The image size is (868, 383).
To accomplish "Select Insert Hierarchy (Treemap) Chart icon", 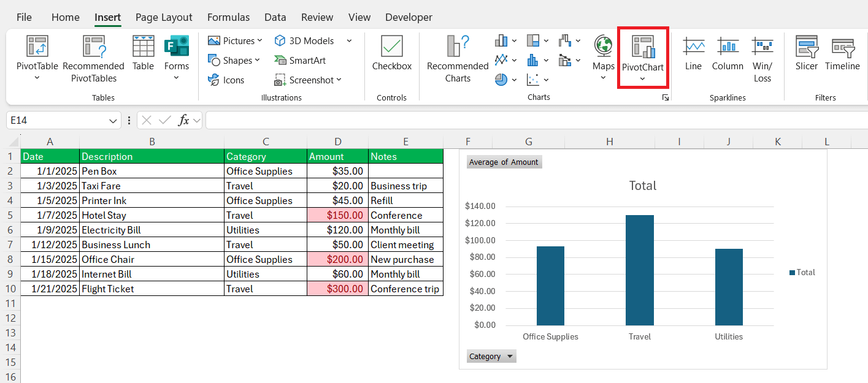I will (533, 40).
